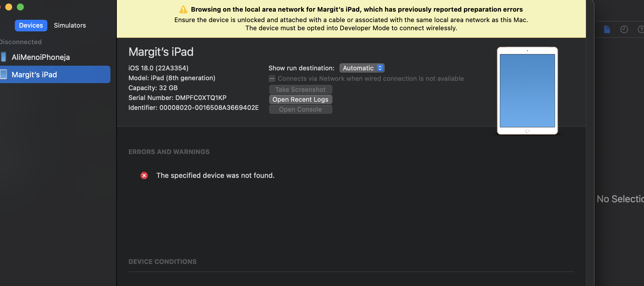Click the Open Console button
Viewport: 644px width, 286px height.
pos(300,109)
